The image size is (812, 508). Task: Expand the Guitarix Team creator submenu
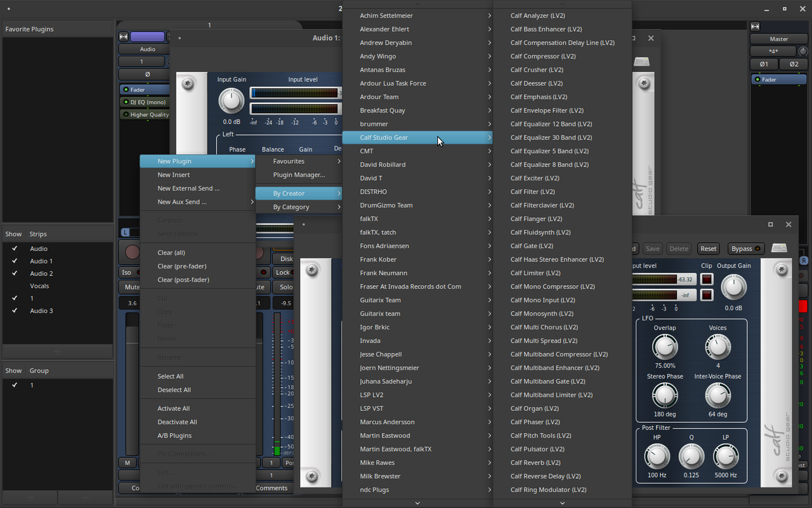381,300
